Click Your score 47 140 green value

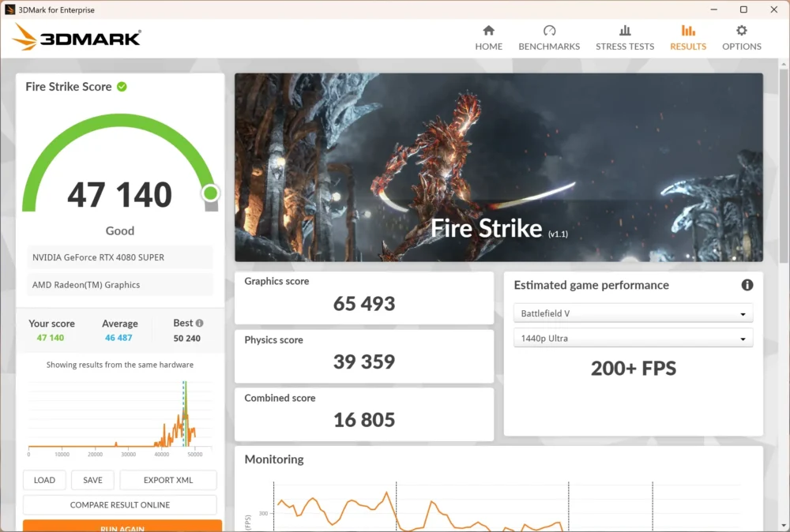(x=51, y=338)
